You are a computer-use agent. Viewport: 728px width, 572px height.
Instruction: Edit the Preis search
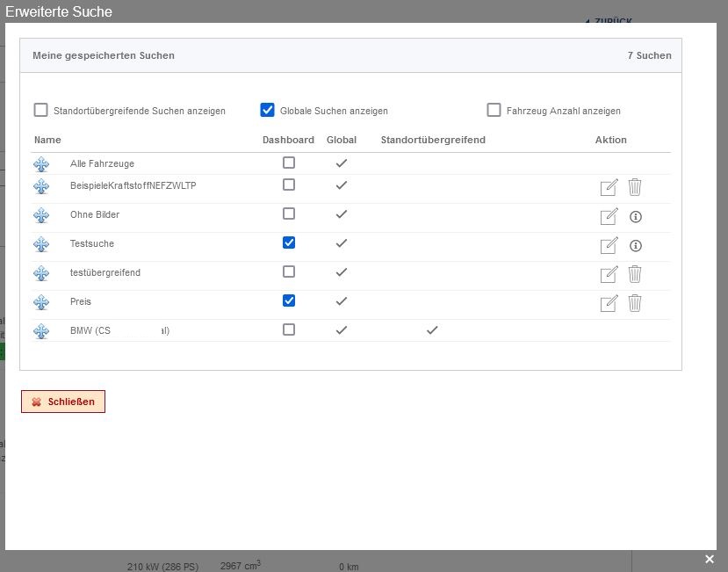pyautogui.click(x=609, y=303)
